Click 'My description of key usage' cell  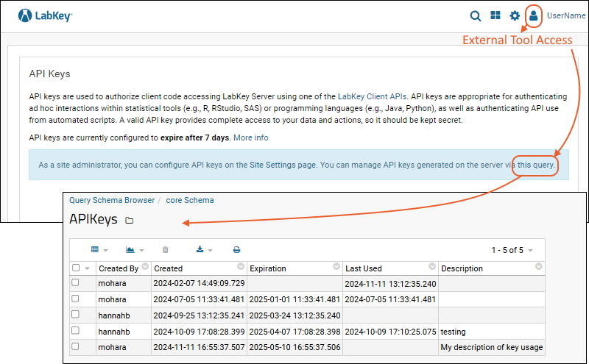[492, 348]
